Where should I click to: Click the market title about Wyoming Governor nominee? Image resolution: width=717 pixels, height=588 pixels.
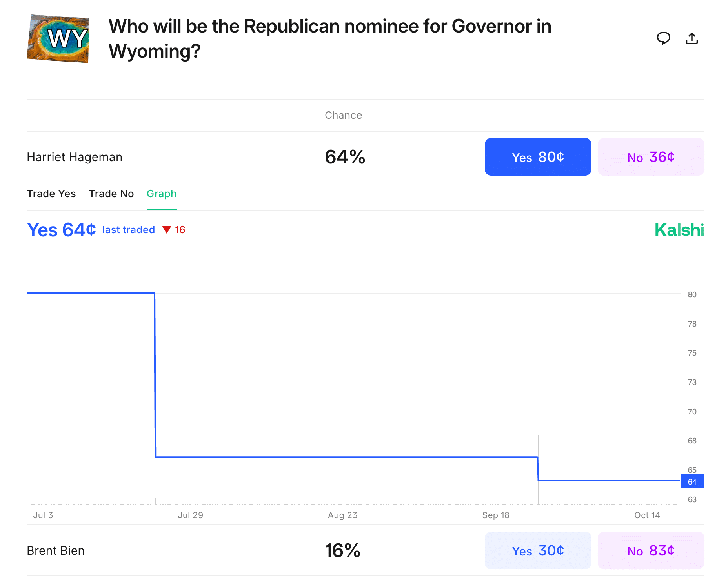coord(329,38)
